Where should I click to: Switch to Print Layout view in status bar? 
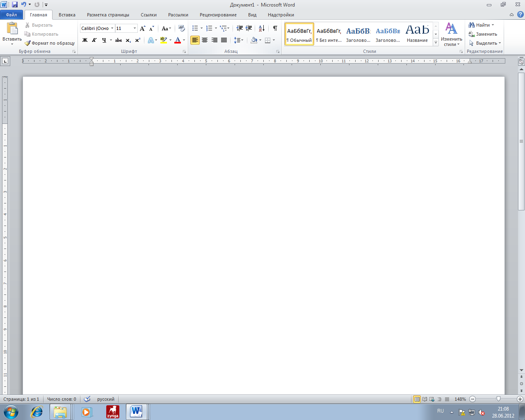(417, 399)
